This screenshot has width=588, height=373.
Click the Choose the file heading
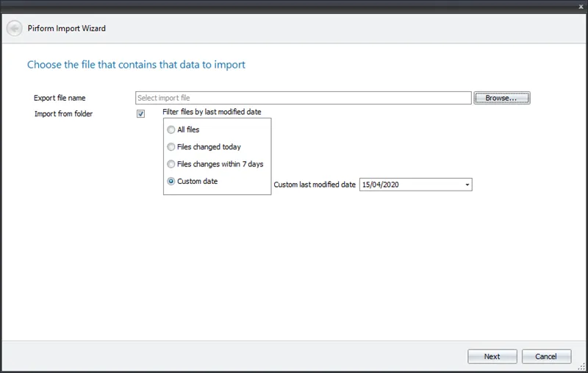coord(136,65)
